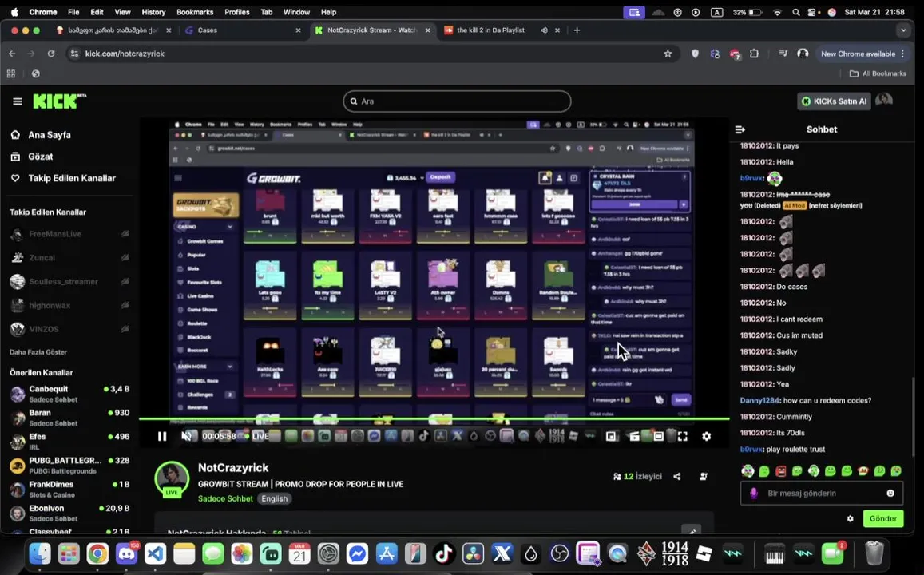Click the Ara search field
The width and height of the screenshot is (924, 575).
tap(457, 101)
